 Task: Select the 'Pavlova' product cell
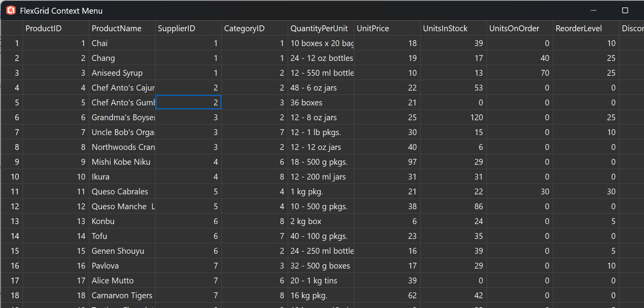click(122, 266)
